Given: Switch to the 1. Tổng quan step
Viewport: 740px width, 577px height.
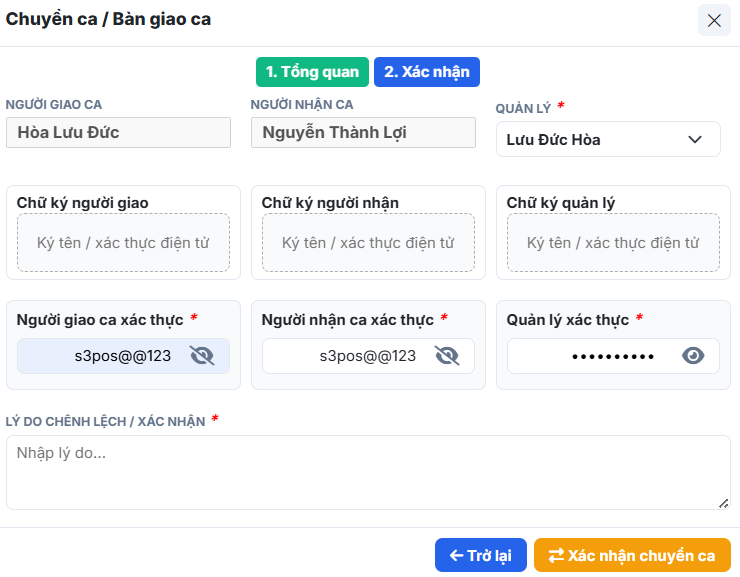Looking at the screenshot, I should click(312, 72).
